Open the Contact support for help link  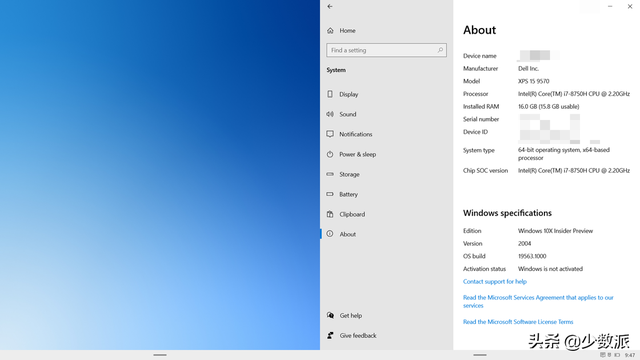pyautogui.click(x=495, y=282)
